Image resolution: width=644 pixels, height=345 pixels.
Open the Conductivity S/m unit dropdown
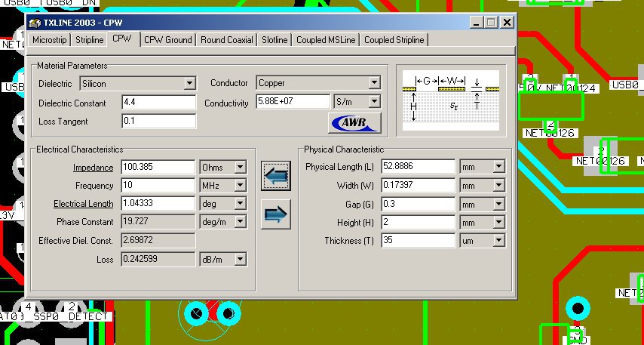[374, 102]
